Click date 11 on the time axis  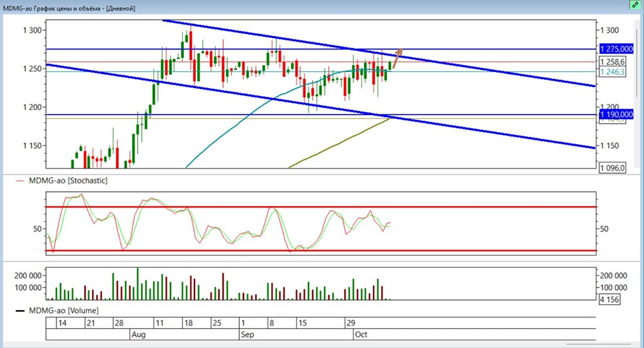[159, 323]
